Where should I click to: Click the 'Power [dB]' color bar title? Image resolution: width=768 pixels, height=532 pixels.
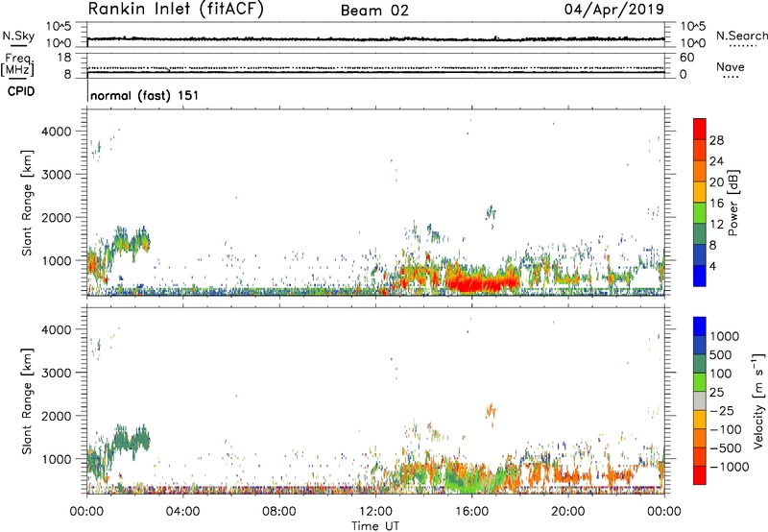[733, 203]
